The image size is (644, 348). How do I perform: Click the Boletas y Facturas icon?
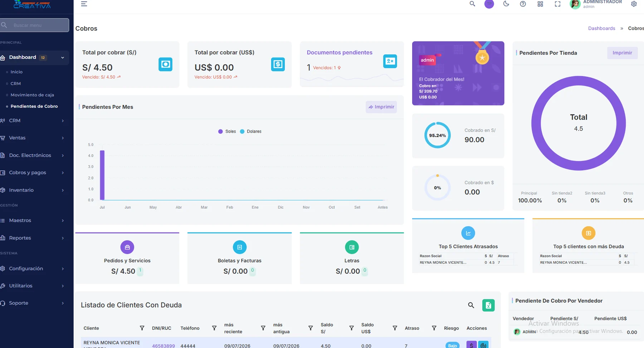click(x=240, y=247)
